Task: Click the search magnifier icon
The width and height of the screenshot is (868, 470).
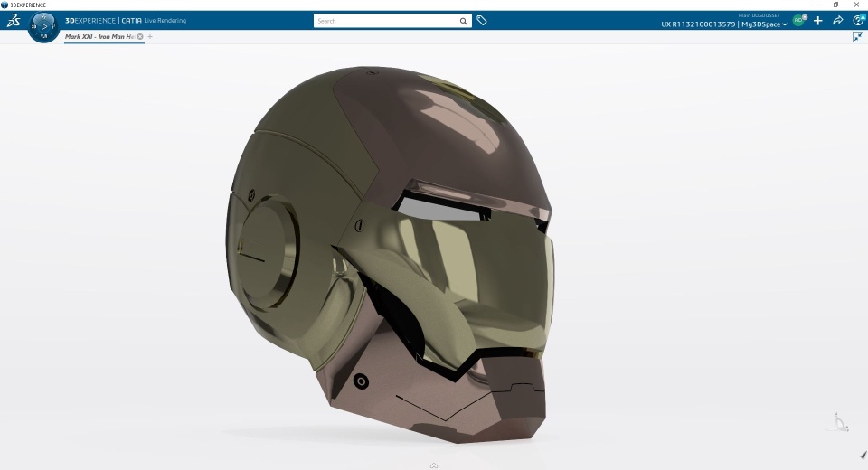Action: (463, 21)
